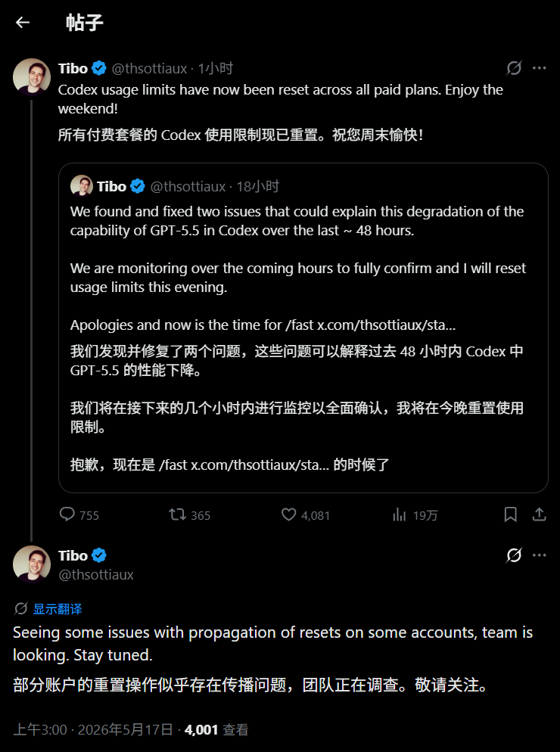Viewport: 560px width, 752px height.
Task: Click the Grok translate icon beside 显示翻译
Action: pos(20,608)
